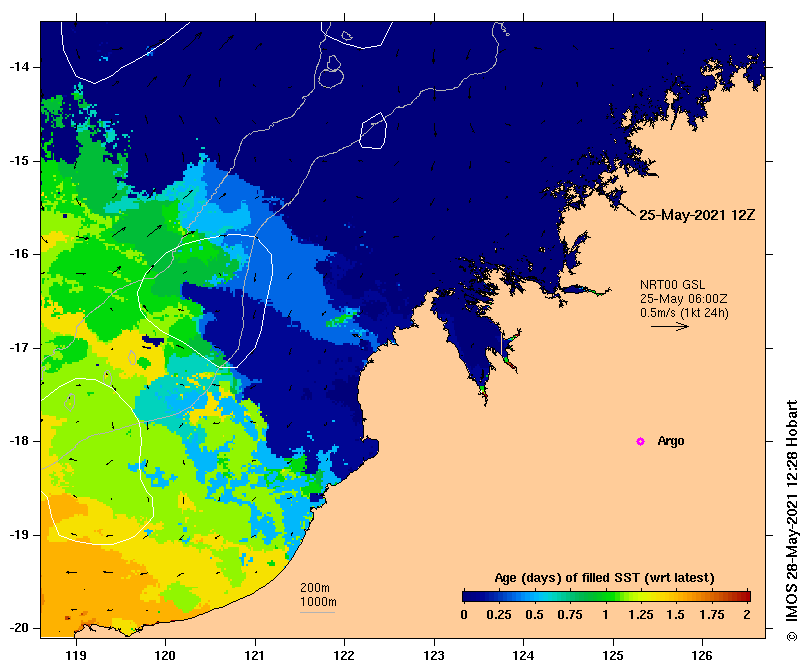The height and width of the screenshot is (672, 809).
Task: Click longitude axis label 122
Action: 344,655
